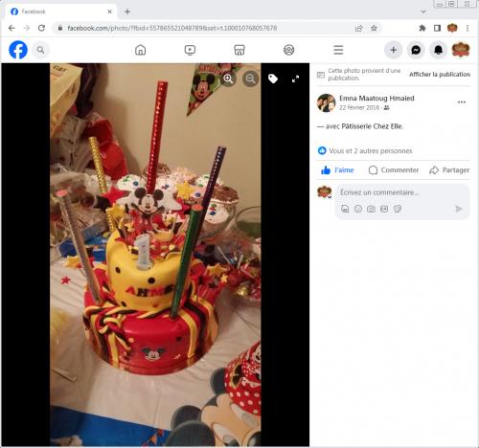Open the Watch video icon
The width and height of the screenshot is (479, 448).
tap(190, 50)
